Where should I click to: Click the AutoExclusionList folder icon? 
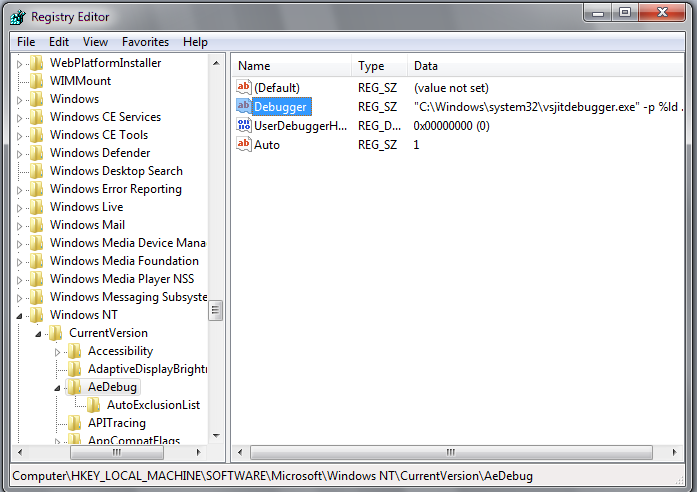click(93, 405)
